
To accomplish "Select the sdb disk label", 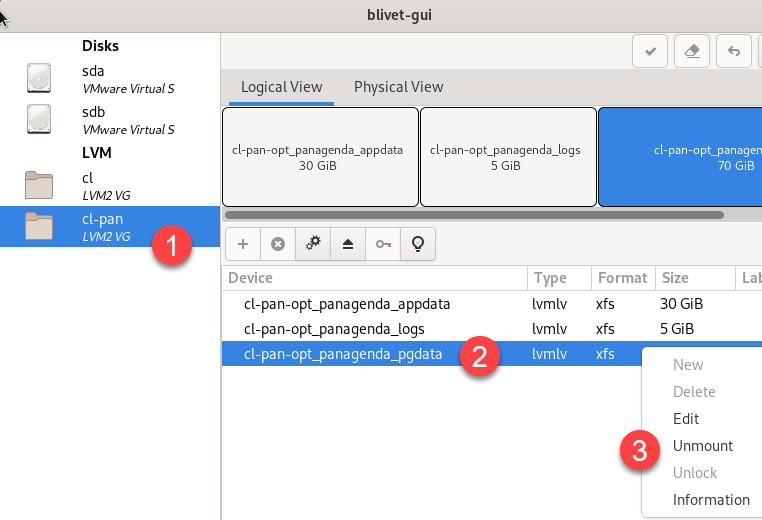I will [93, 112].
